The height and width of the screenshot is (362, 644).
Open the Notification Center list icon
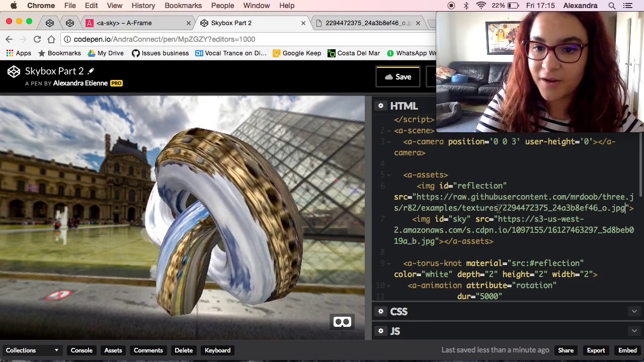pos(629,6)
